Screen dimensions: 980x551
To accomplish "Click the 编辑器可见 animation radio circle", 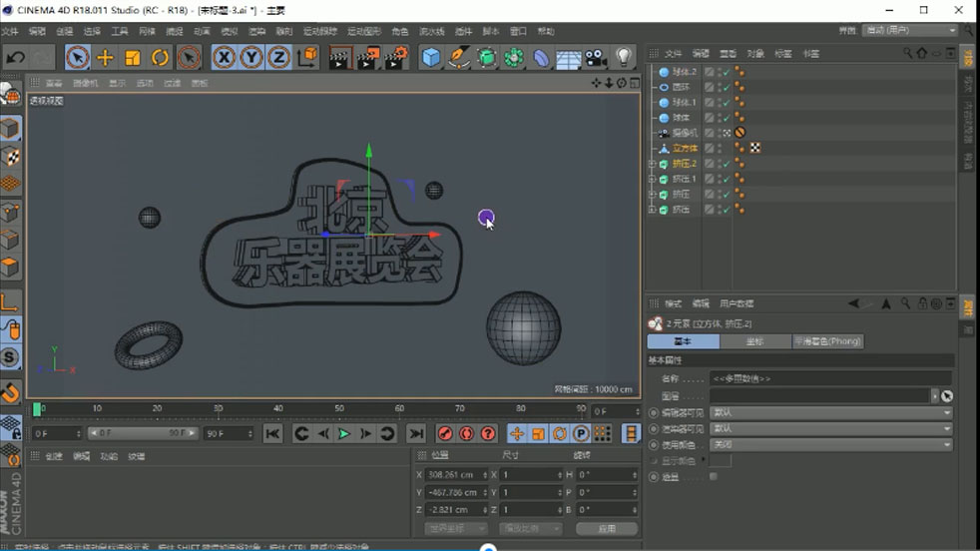I will click(x=654, y=413).
